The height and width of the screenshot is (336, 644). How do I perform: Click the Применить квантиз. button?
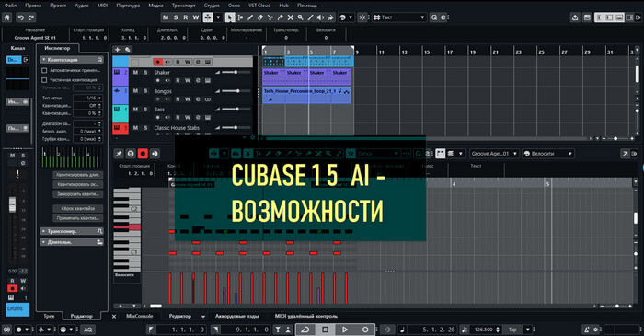[78, 218]
